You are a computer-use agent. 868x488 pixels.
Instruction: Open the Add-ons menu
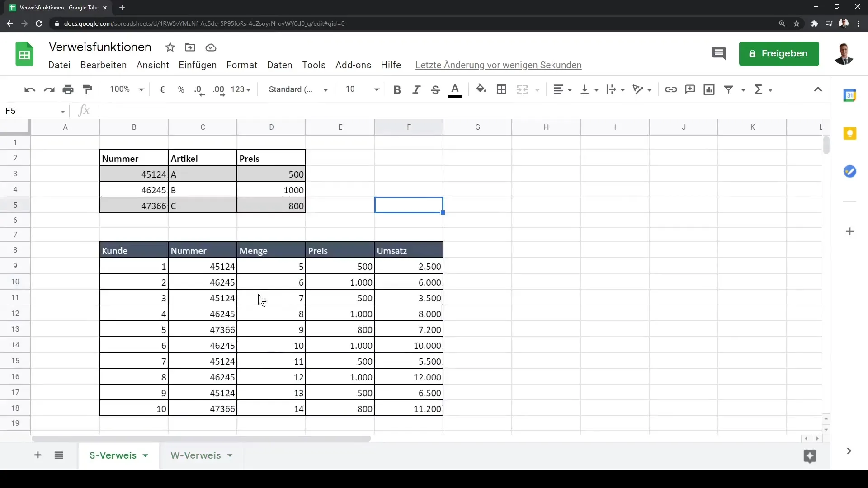(353, 65)
